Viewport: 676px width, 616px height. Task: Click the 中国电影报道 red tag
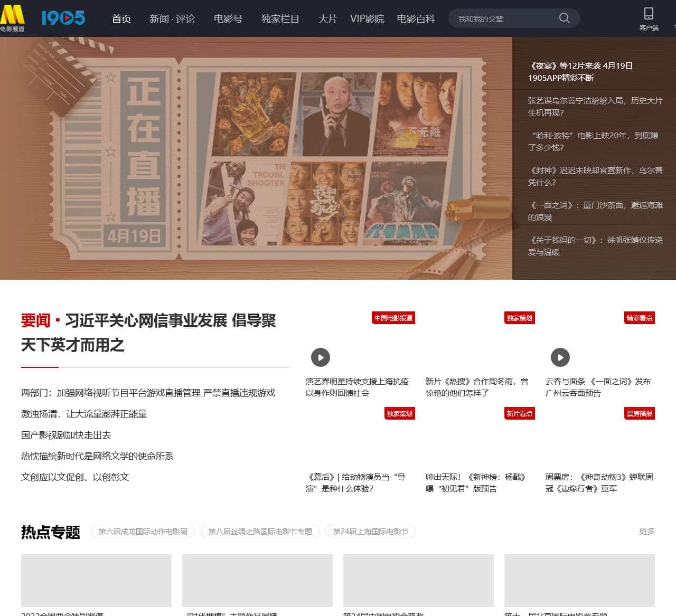[x=393, y=318]
